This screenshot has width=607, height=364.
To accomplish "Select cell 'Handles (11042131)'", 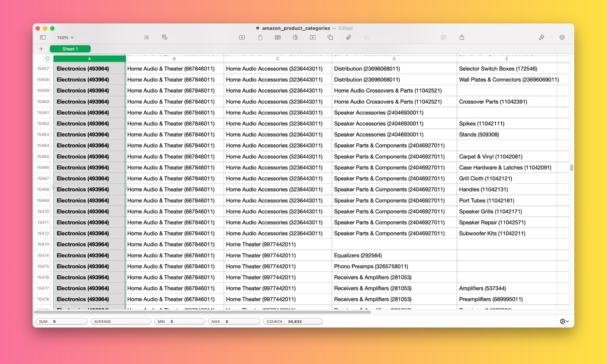I will tap(507, 189).
